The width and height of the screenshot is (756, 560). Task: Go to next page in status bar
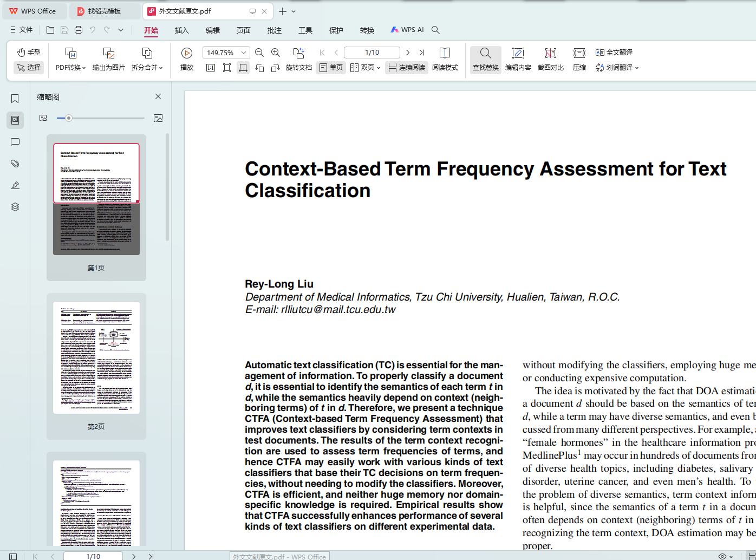[x=134, y=556]
